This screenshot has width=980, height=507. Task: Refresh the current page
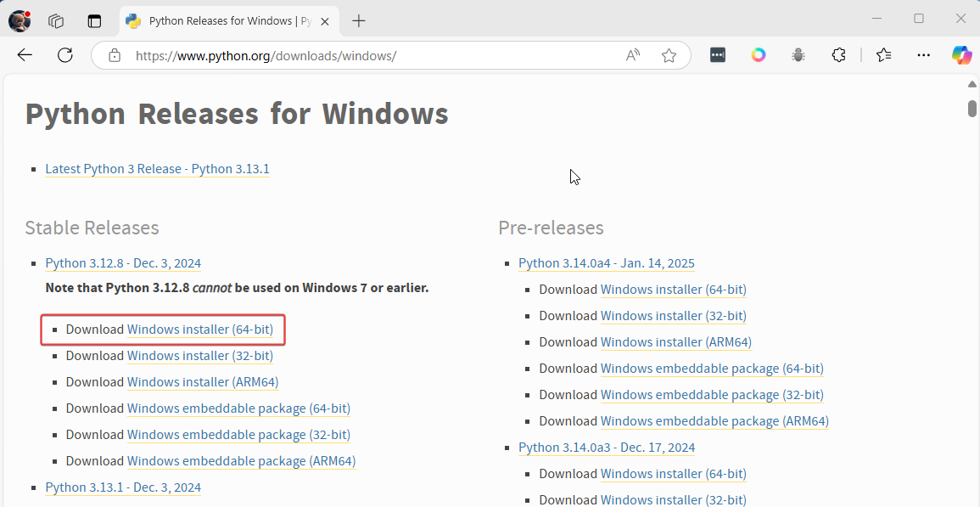coord(65,55)
